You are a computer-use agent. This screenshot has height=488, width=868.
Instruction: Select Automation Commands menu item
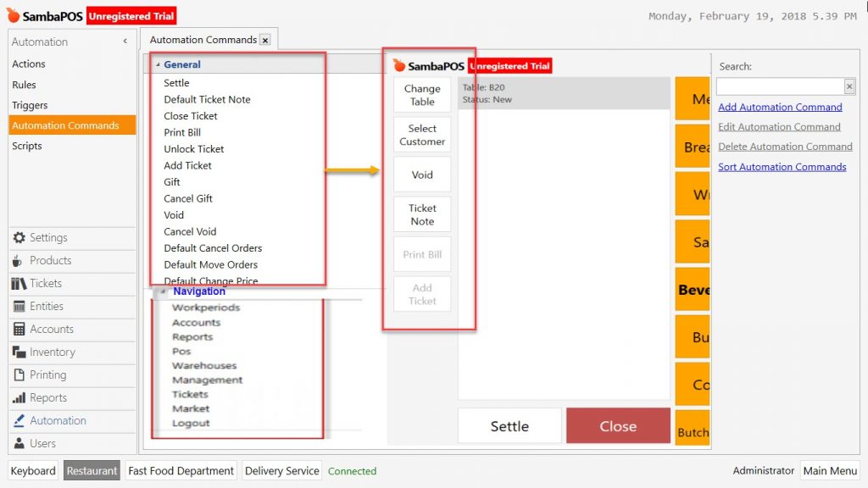(x=72, y=125)
